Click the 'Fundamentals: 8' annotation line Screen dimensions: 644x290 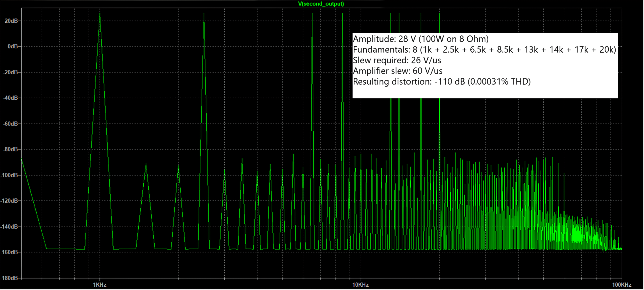point(484,50)
